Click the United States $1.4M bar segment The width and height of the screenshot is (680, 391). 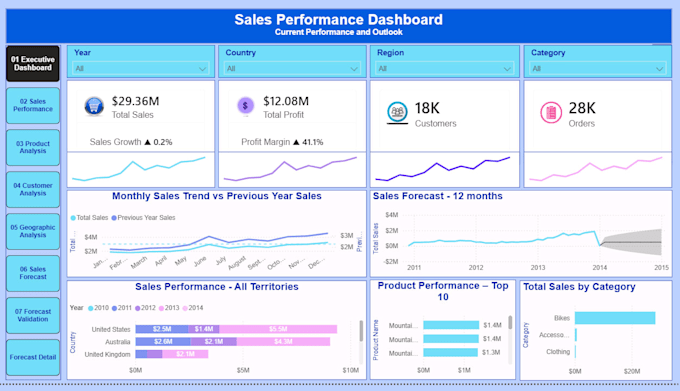(x=203, y=329)
